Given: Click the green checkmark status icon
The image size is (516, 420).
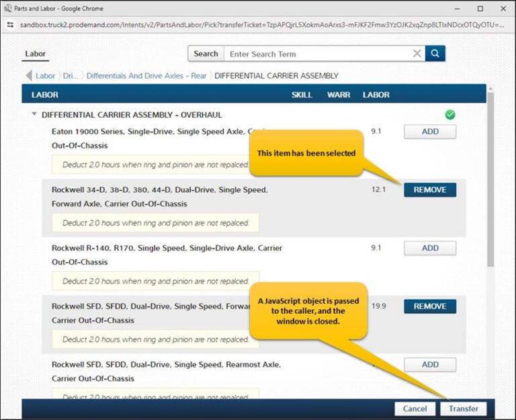Looking at the screenshot, I should 450,115.
